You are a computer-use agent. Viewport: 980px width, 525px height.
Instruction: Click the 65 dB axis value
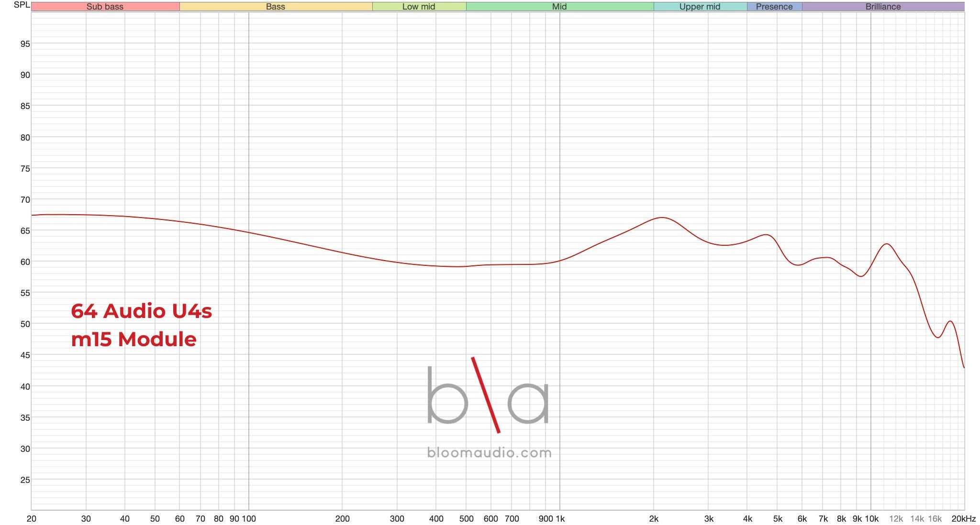(x=25, y=231)
